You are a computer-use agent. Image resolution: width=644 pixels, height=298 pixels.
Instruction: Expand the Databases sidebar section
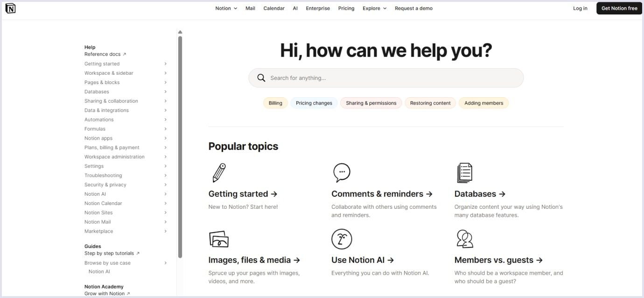pos(166,92)
